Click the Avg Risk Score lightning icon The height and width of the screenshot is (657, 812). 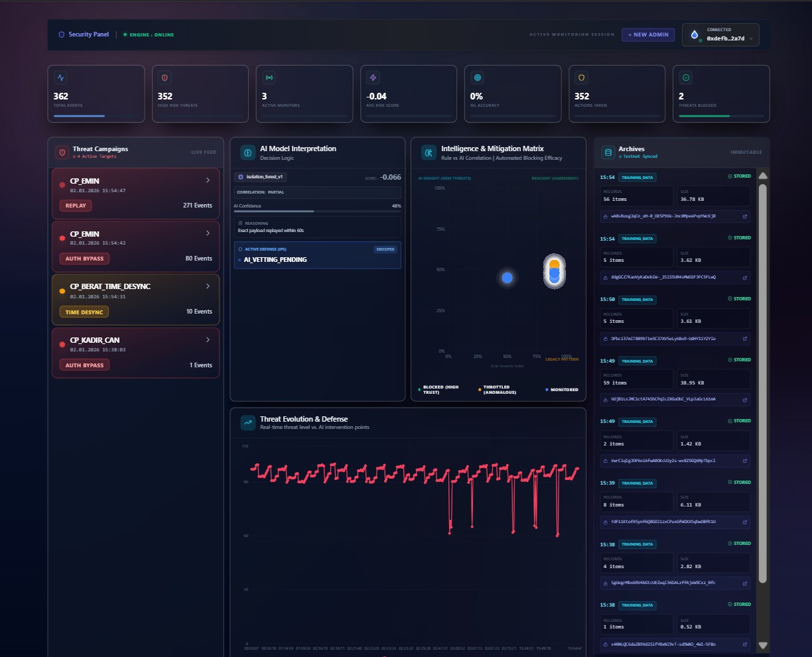pos(373,78)
